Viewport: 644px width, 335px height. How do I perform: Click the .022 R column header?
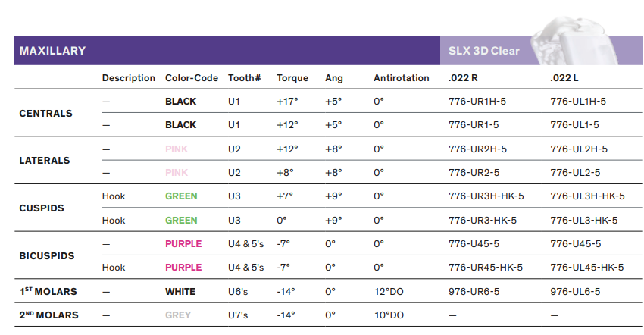click(463, 78)
